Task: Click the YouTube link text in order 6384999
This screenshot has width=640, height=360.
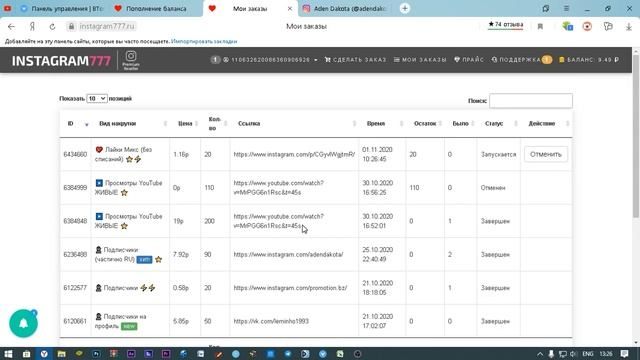Action: click(278, 188)
